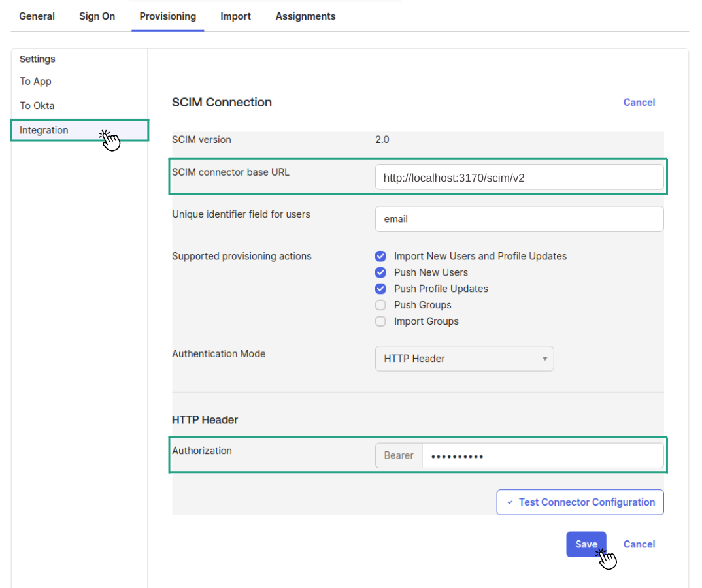Select To App in Settings sidebar
The height and width of the screenshot is (588, 702).
click(x=35, y=82)
